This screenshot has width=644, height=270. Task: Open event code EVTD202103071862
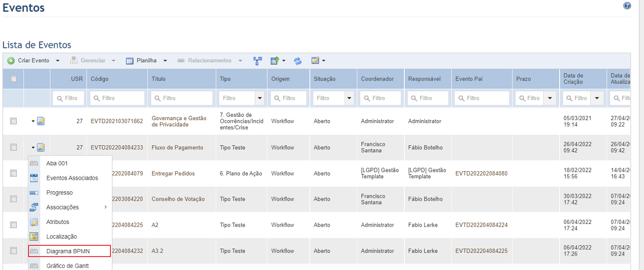point(117,121)
